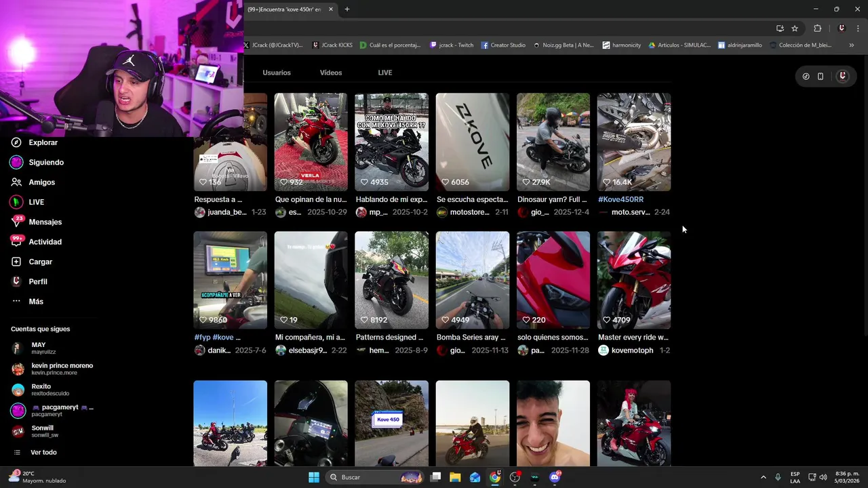868x488 pixels.
Task: Open the Creator Studio bookmark
Action: [x=503, y=45]
